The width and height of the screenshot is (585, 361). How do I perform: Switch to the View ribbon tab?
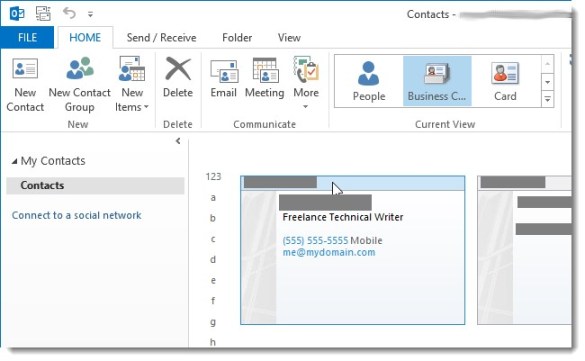pyautogui.click(x=289, y=37)
